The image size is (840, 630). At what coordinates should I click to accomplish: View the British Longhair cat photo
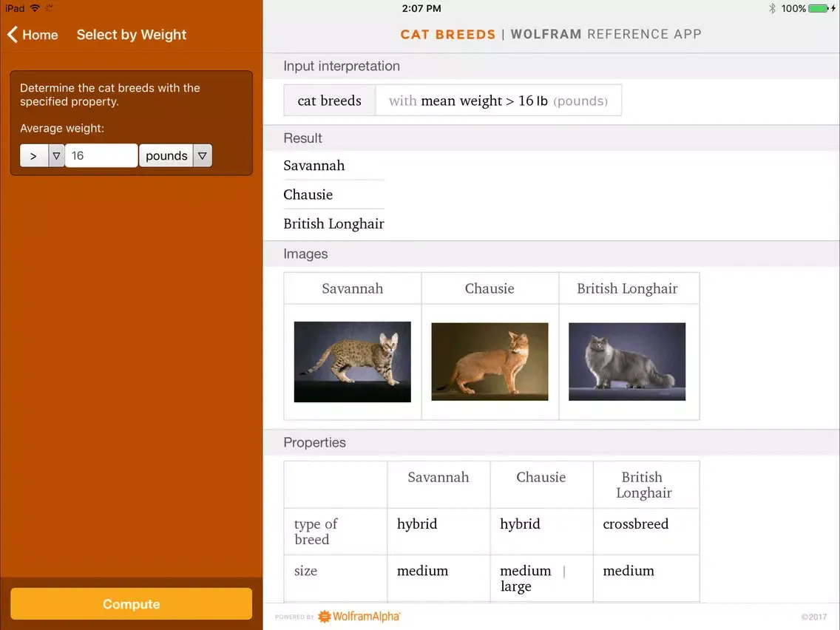click(627, 362)
